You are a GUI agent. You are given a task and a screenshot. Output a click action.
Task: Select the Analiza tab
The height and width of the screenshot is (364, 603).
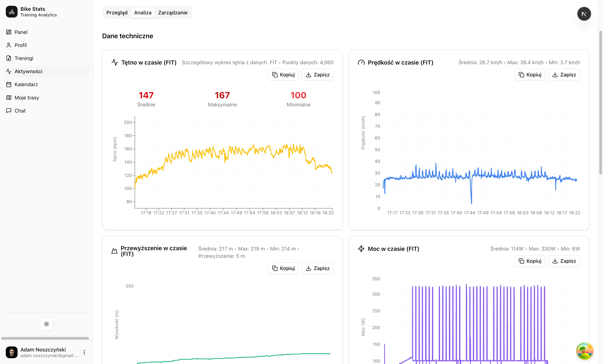tap(143, 13)
